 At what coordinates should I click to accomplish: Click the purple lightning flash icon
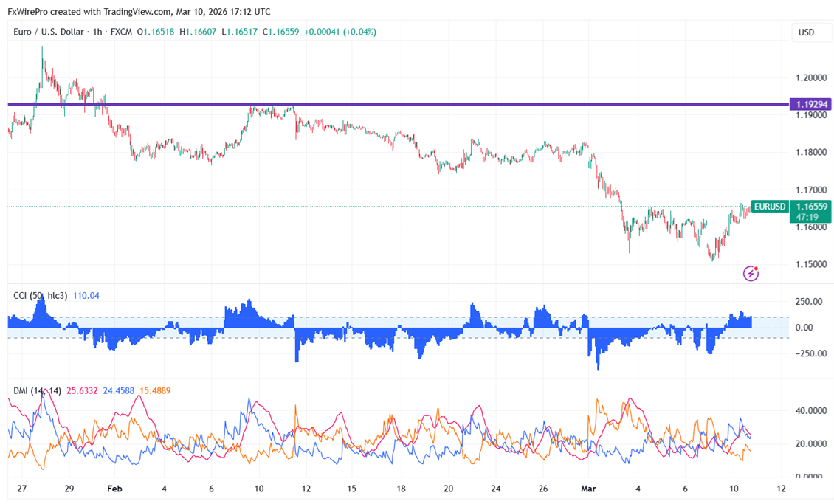[751, 273]
